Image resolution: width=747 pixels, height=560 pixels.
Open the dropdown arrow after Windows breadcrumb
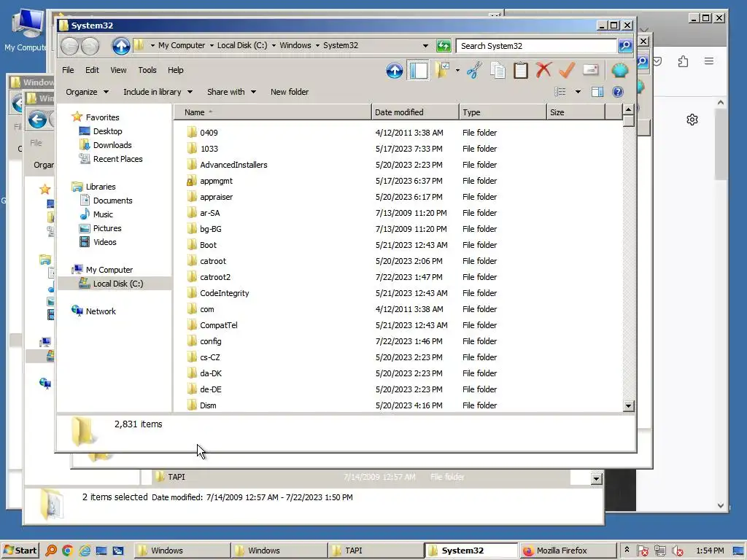pos(317,46)
